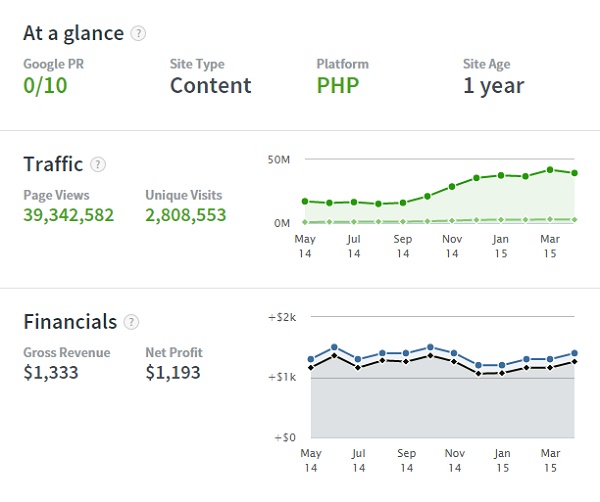Click the Content site type value
The width and height of the screenshot is (600, 502).
pos(209,85)
